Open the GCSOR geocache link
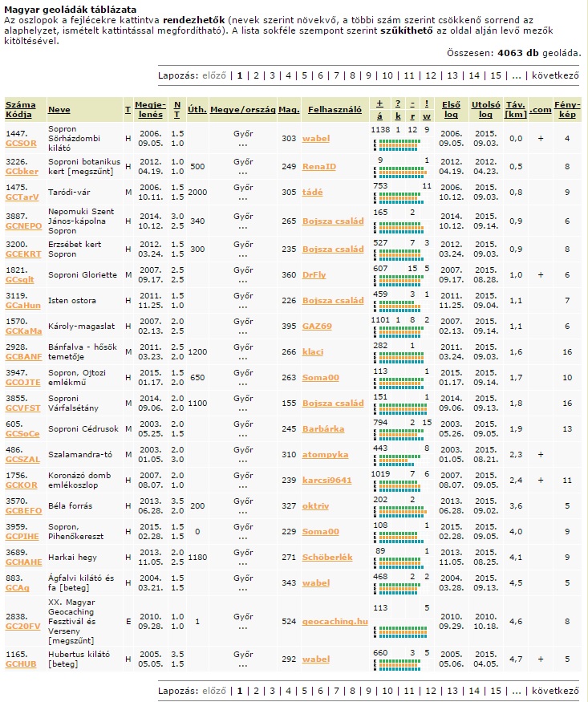 point(21,144)
